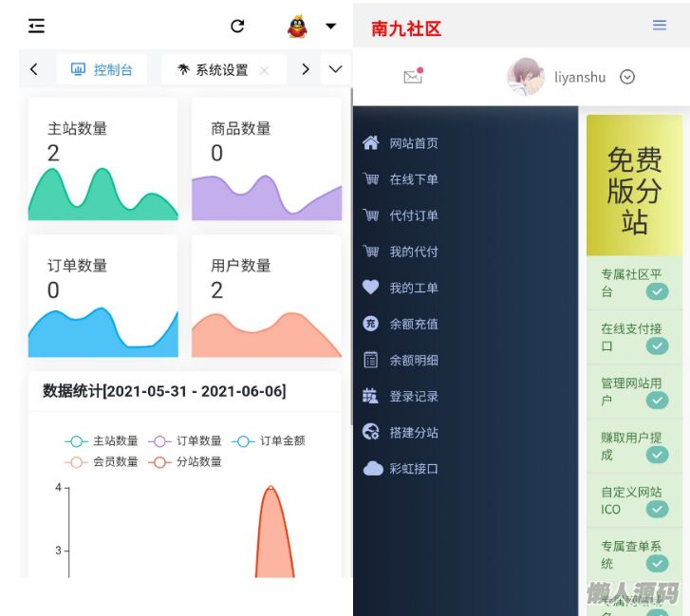
Task: Click the globe-gear icon beside 搭建分站
Action: tap(370, 432)
